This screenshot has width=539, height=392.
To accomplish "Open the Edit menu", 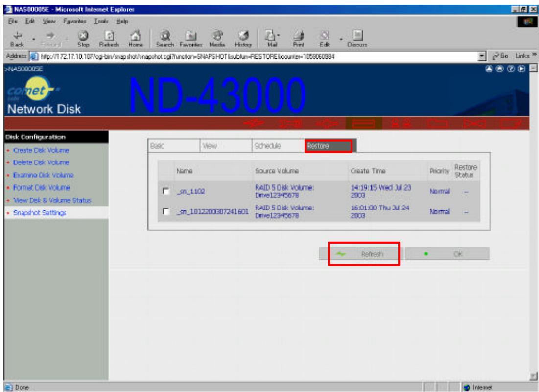I will (30, 22).
